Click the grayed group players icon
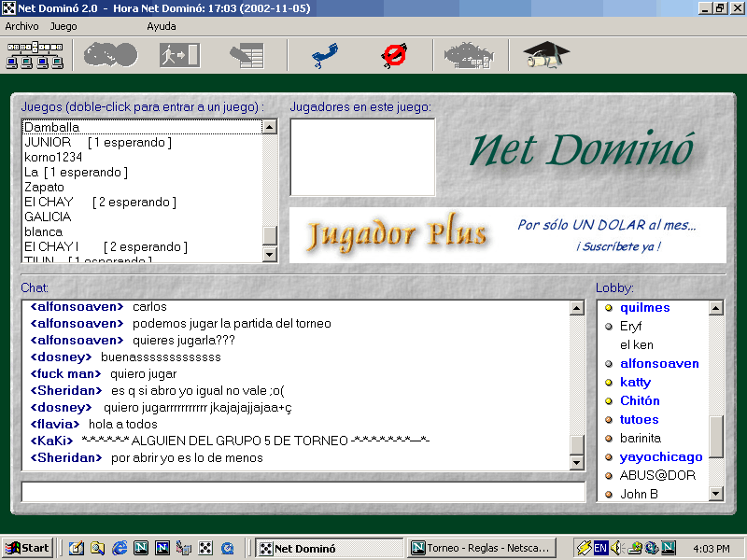747x560 pixels. tap(469, 56)
